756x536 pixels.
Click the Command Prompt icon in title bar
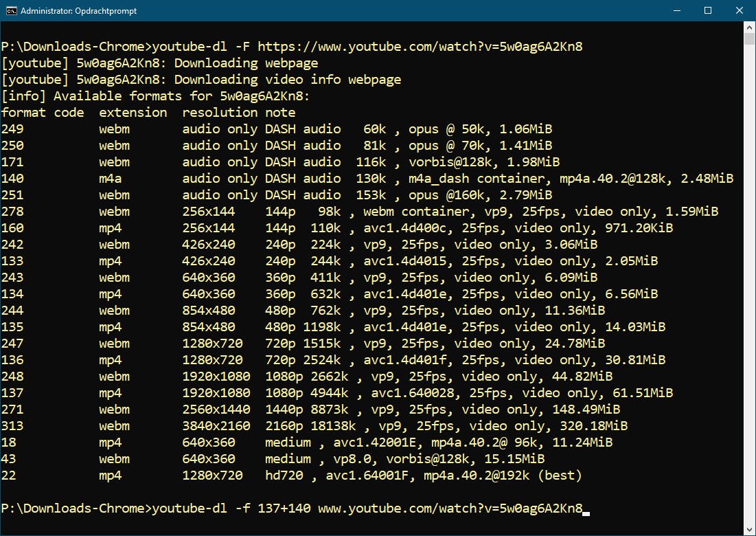click(x=12, y=11)
